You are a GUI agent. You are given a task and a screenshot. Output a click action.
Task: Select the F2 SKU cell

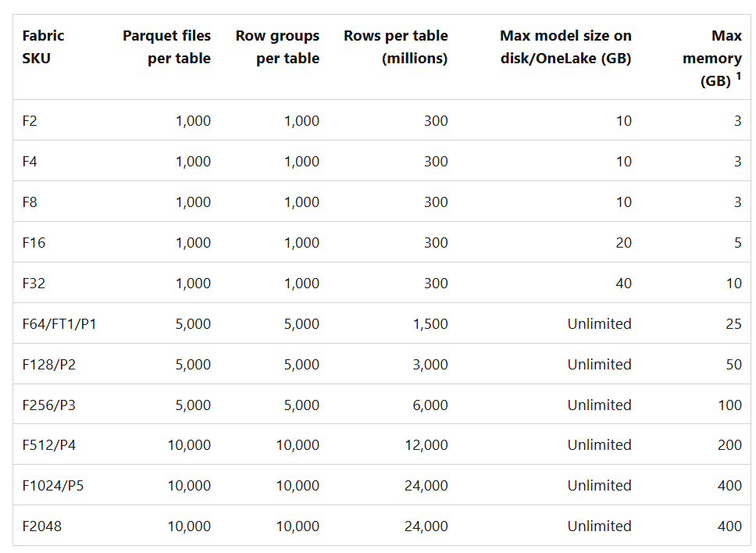(30, 121)
